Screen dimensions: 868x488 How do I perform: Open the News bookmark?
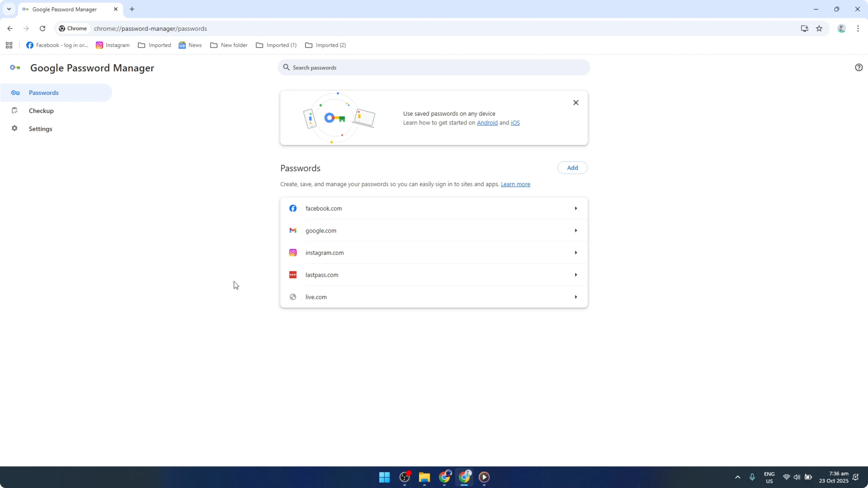(190, 45)
